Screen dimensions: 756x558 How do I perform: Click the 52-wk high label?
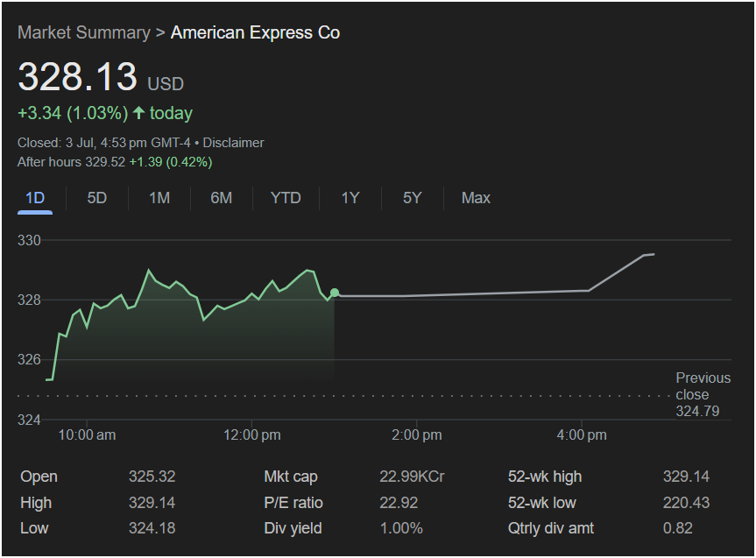click(x=545, y=477)
